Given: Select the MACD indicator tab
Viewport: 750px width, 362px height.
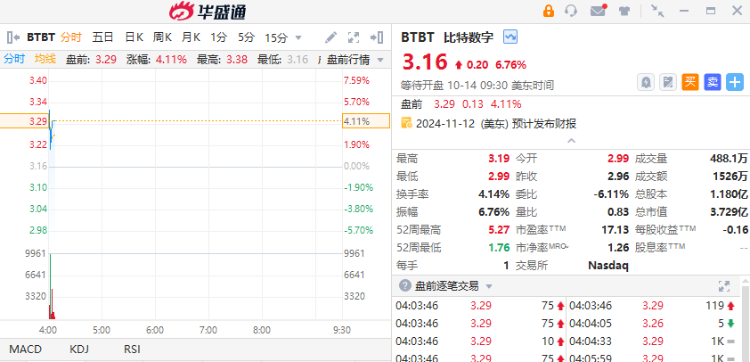Looking at the screenshot, I should point(26,349).
